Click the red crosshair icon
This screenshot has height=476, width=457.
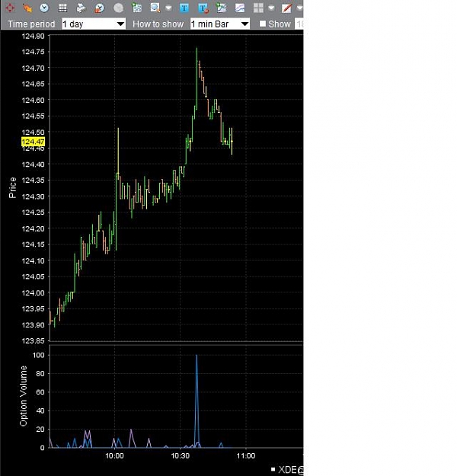(x=10, y=8)
